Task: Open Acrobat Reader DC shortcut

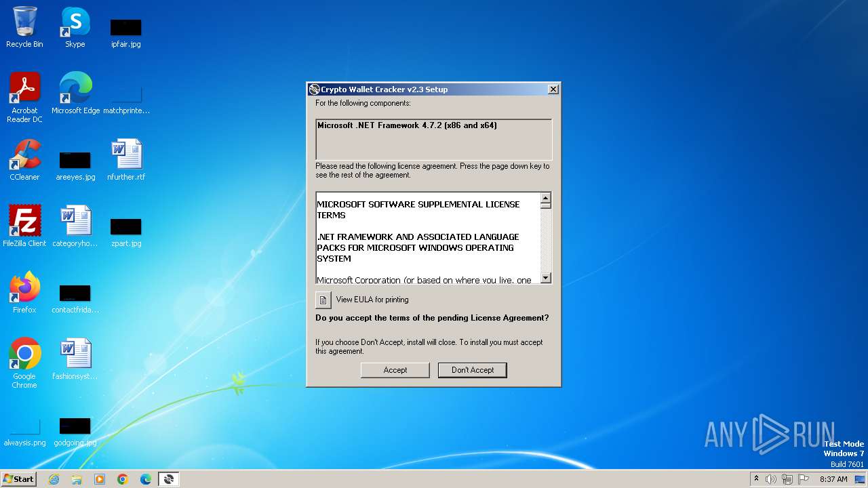Action: 24,97
